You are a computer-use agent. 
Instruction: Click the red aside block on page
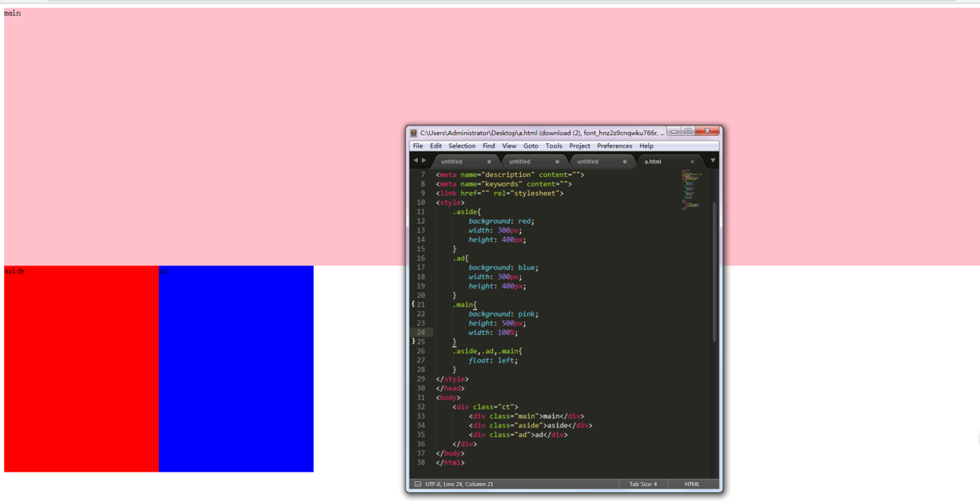(81, 369)
